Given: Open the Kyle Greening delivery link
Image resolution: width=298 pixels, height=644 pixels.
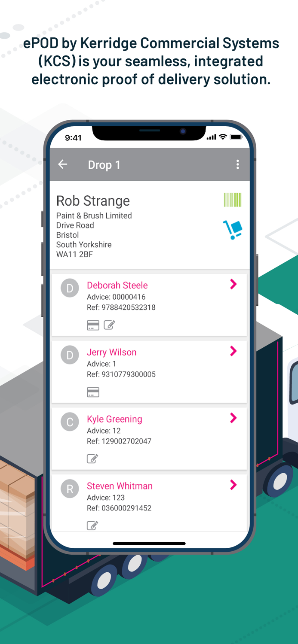Looking at the screenshot, I should tap(114, 419).
